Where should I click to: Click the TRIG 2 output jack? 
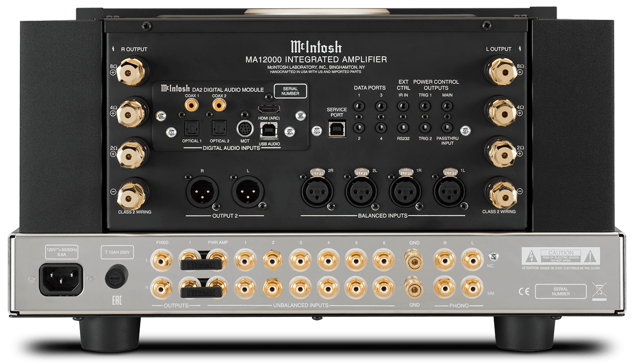click(x=425, y=128)
